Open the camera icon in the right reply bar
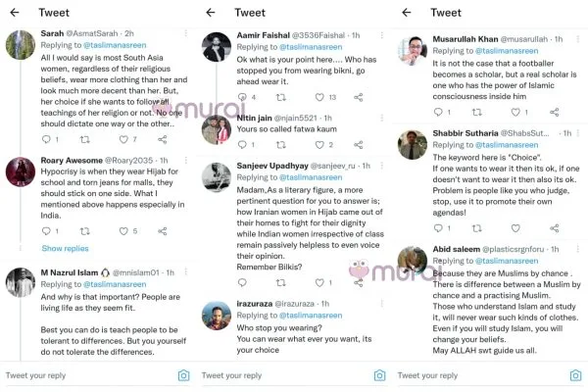This screenshot has width=588, height=392. [575, 375]
